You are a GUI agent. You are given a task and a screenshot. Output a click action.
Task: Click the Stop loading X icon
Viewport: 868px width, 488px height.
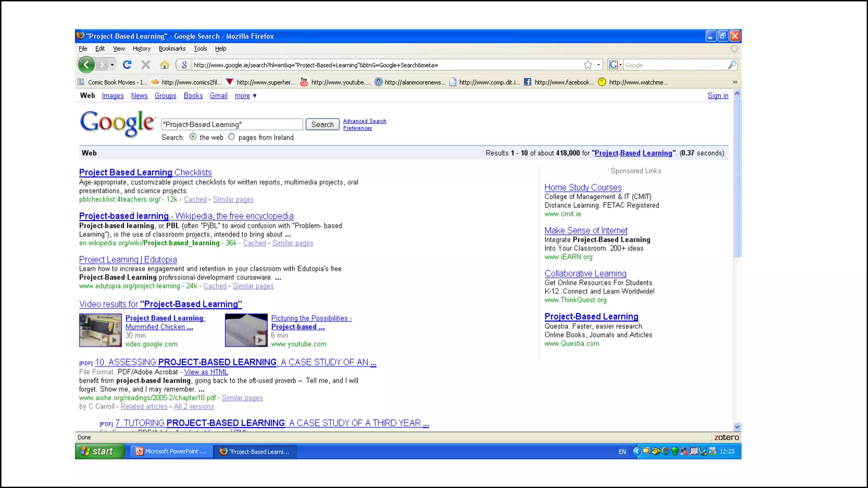146,65
